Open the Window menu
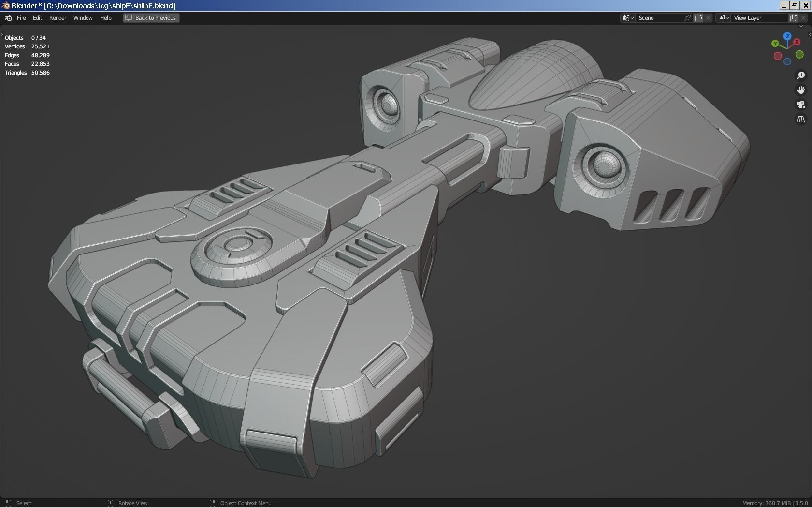The image size is (812, 508). coord(83,18)
